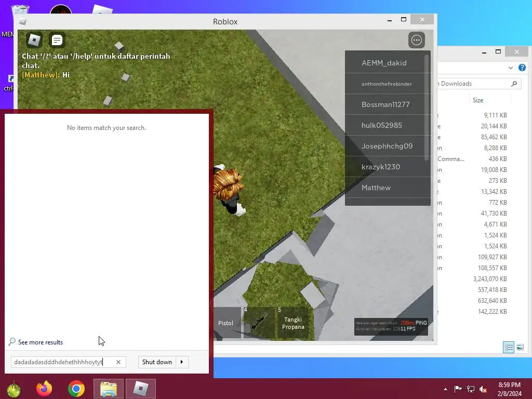The image size is (532, 399).
Task: Open the taskbar clock and date
Action: [x=510, y=389]
